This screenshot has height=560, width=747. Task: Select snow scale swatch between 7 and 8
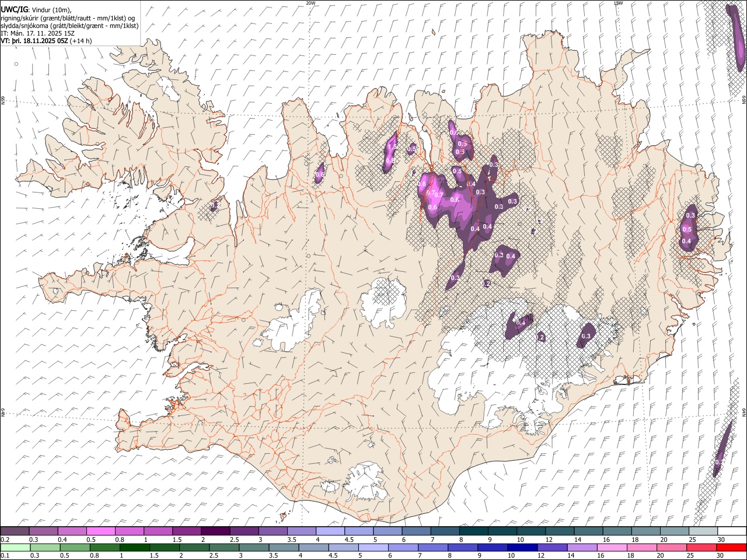[445, 531]
